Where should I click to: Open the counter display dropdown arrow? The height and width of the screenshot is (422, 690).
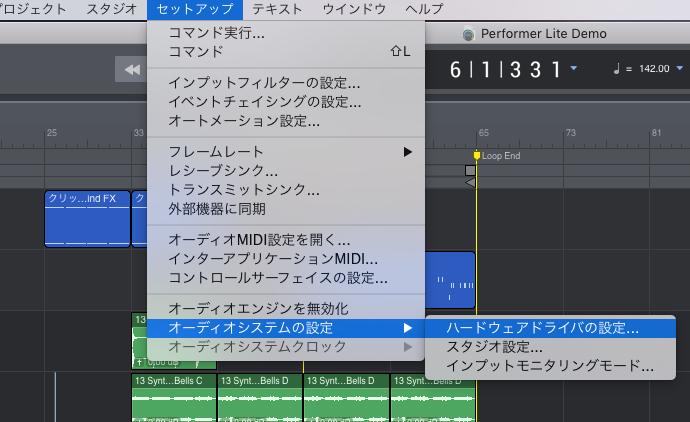click(573, 68)
